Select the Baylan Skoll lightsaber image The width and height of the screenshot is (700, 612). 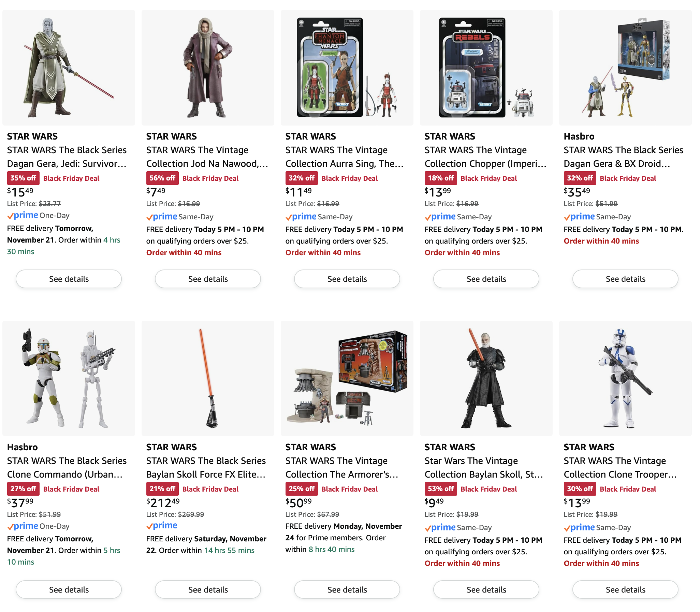[208, 378]
